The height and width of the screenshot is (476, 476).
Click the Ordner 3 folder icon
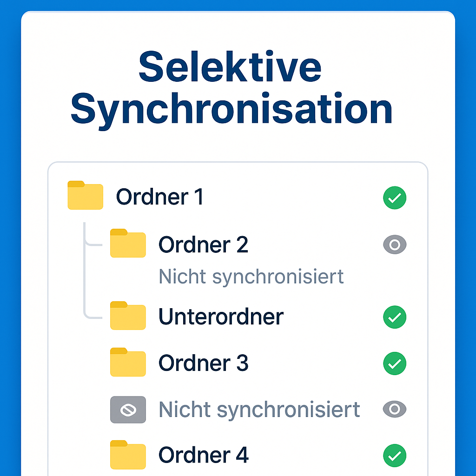128,363
